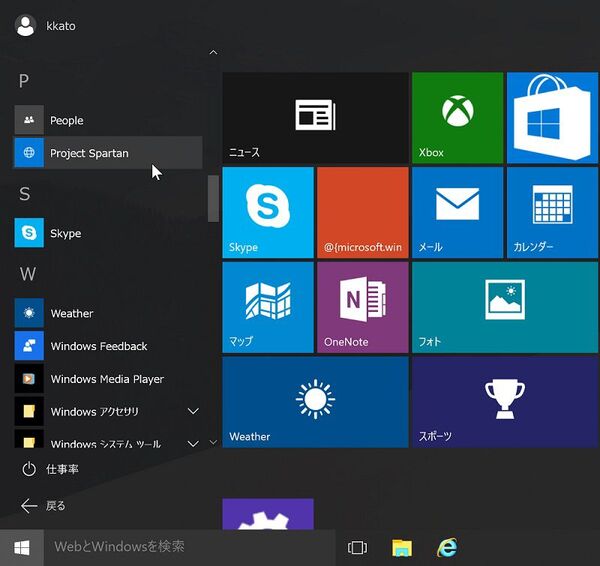Click the 仕事率 power label
Viewport: 600px width, 566px height.
click(x=62, y=469)
